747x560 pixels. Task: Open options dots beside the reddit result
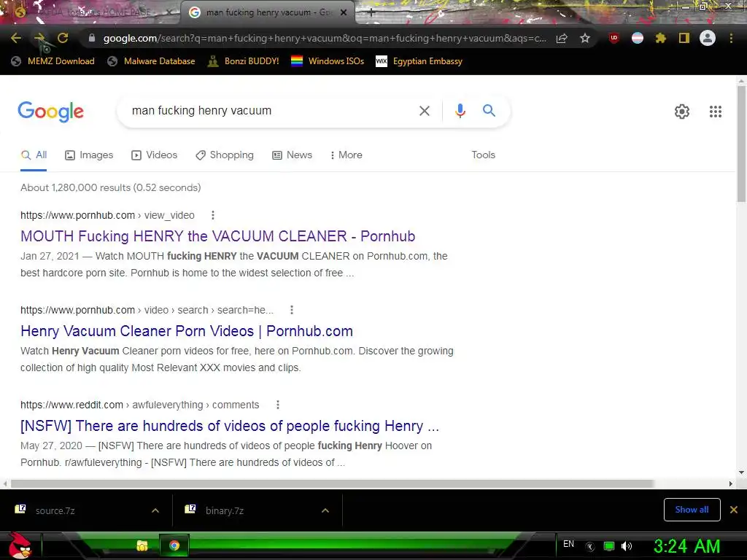pos(278,405)
